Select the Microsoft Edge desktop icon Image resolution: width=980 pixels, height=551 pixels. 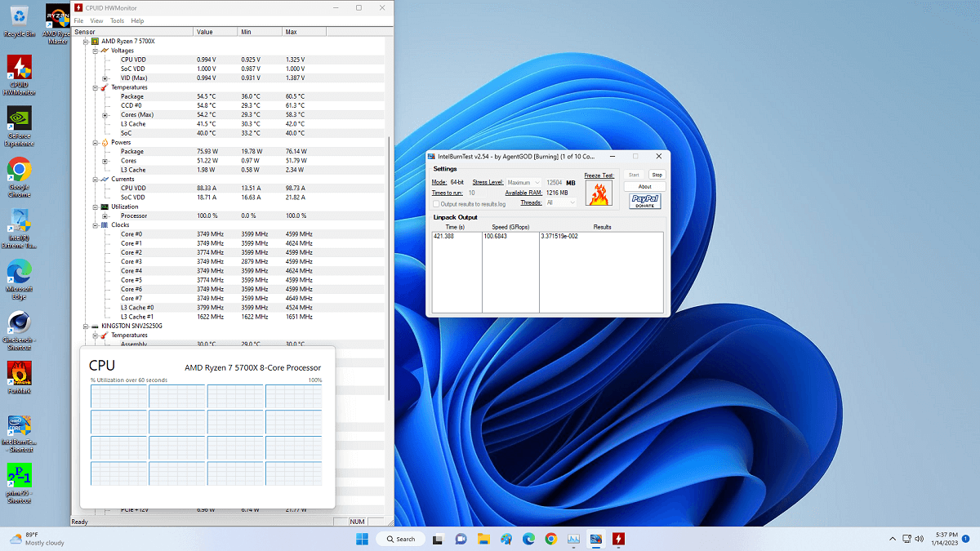(x=20, y=280)
